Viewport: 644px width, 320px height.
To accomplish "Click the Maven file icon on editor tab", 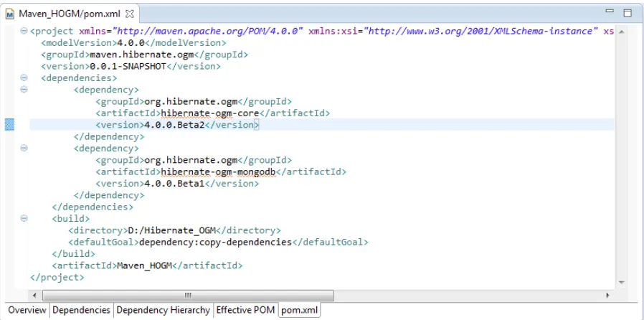I will coord(10,14).
